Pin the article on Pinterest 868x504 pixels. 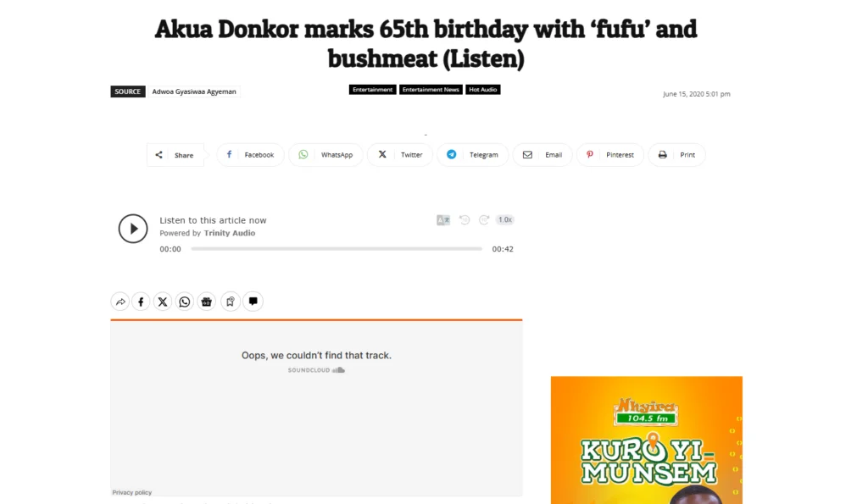tap(610, 155)
